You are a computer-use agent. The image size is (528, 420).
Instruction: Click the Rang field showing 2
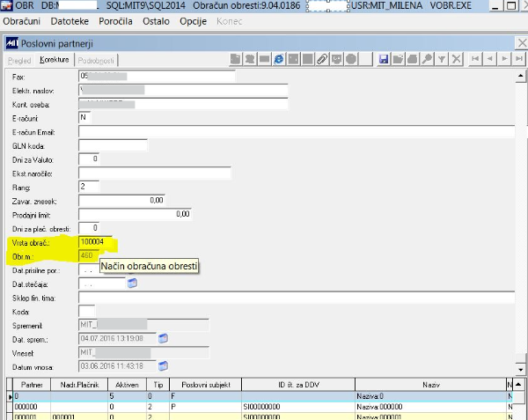tap(89, 187)
